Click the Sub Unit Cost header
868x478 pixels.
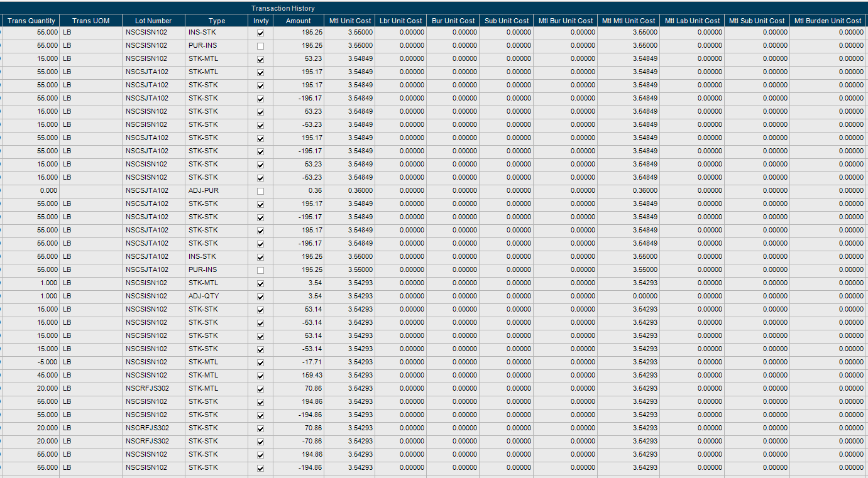tap(507, 21)
